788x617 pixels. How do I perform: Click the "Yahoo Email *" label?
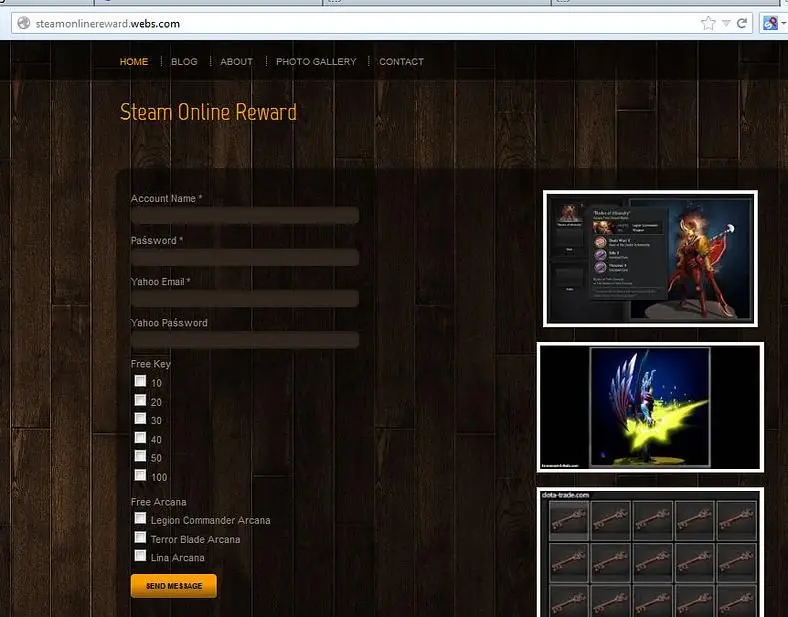(160, 282)
